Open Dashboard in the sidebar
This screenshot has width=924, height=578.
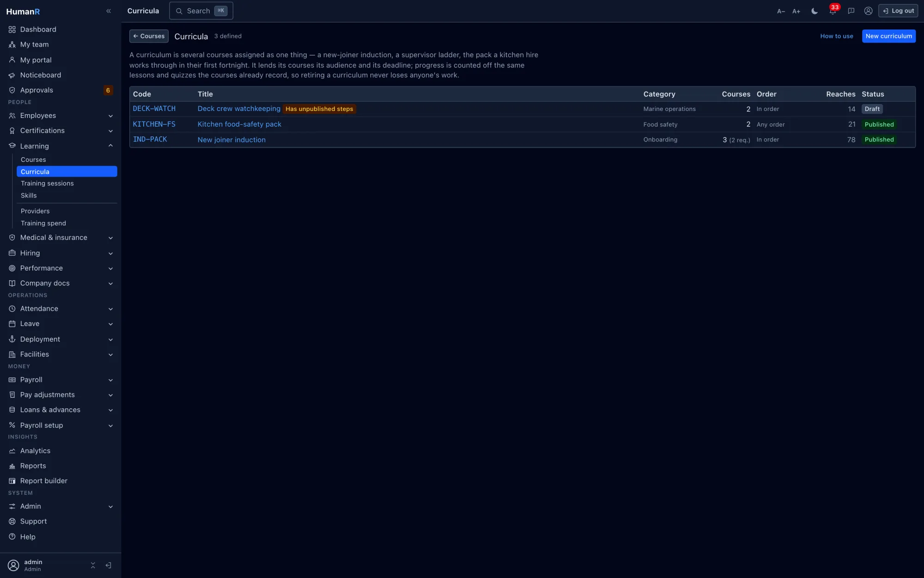pyautogui.click(x=61, y=30)
